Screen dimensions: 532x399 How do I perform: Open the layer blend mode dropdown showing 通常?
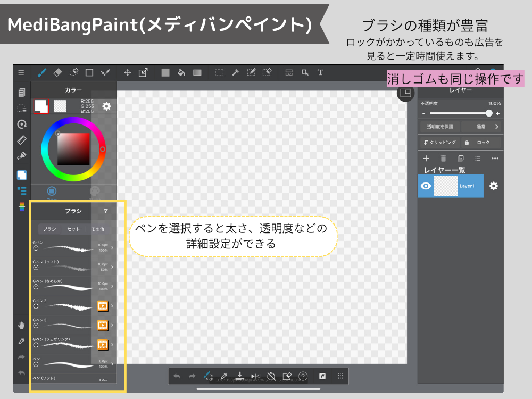pos(481,127)
